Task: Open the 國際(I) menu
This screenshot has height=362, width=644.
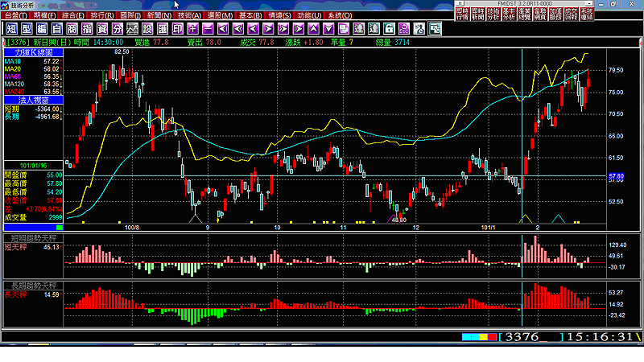Action: pos(130,15)
